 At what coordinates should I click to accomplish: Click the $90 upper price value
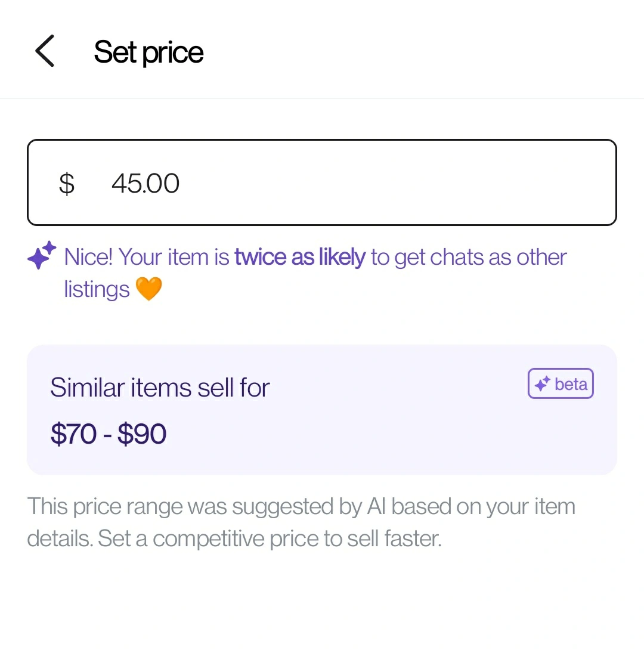tap(142, 434)
